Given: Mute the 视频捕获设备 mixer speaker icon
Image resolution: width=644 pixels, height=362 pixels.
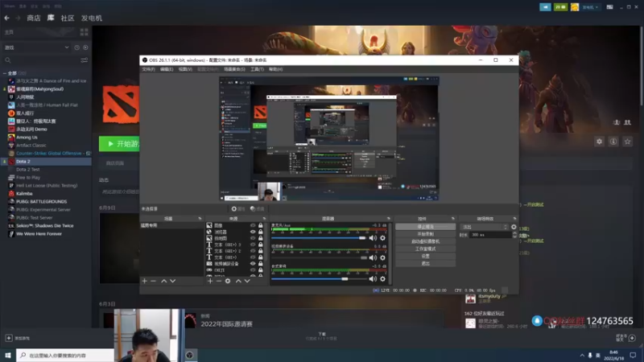Looking at the screenshot, I should point(373,257).
